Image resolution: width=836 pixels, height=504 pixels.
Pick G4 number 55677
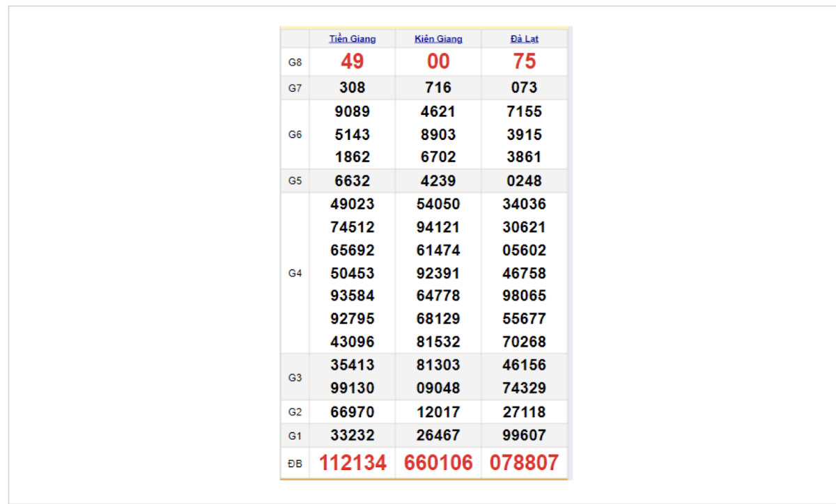[524, 318]
